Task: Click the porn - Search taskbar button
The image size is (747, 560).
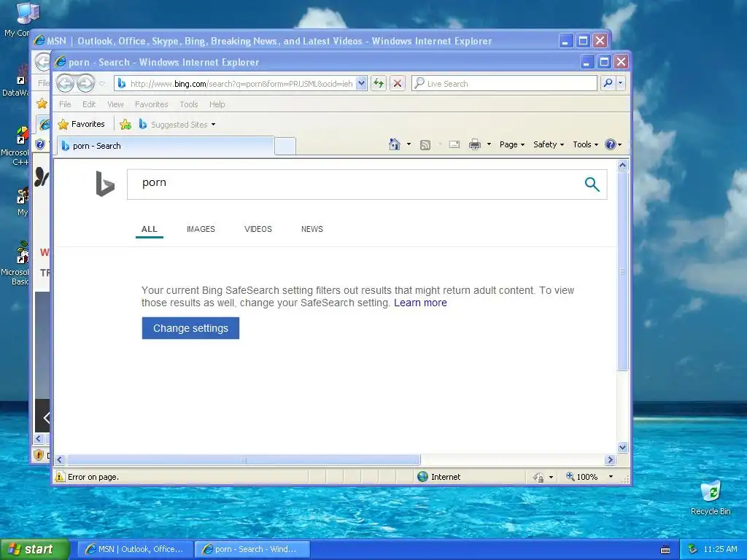Action: coord(252,549)
